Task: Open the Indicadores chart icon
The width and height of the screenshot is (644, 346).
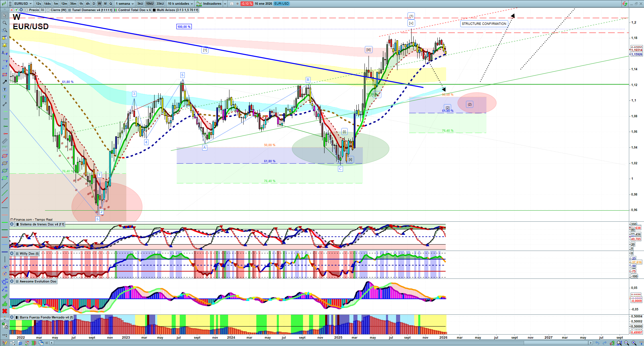Action: (x=199, y=4)
